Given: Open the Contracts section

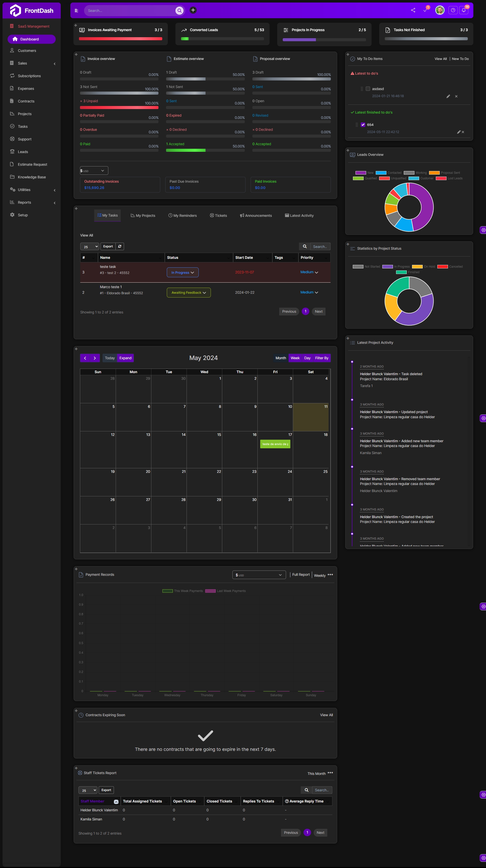Looking at the screenshot, I should pyautogui.click(x=26, y=101).
